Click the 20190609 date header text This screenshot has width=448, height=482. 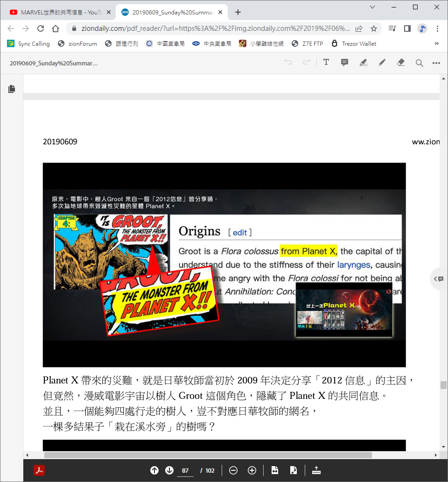click(x=60, y=142)
